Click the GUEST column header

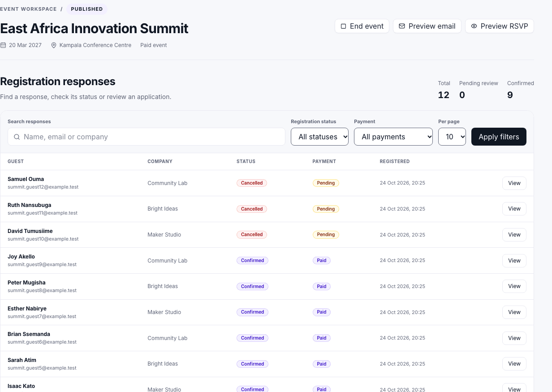click(x=16, y=161)
